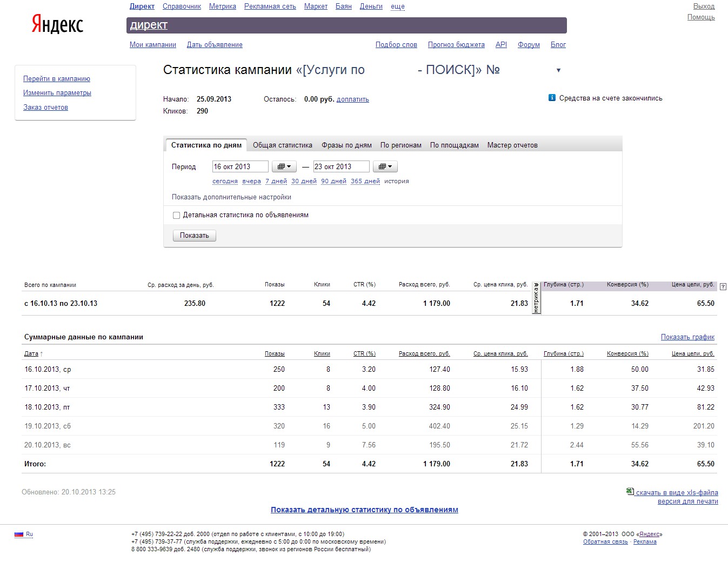Click the Excel file icon for xls download
This screenshot has width=728, height=562.
[630, 491]
